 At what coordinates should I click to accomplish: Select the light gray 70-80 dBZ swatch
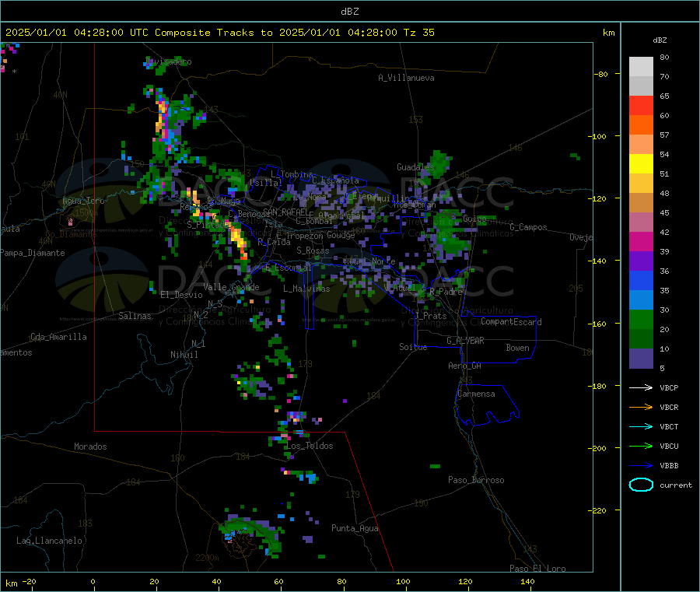point(641,67)
